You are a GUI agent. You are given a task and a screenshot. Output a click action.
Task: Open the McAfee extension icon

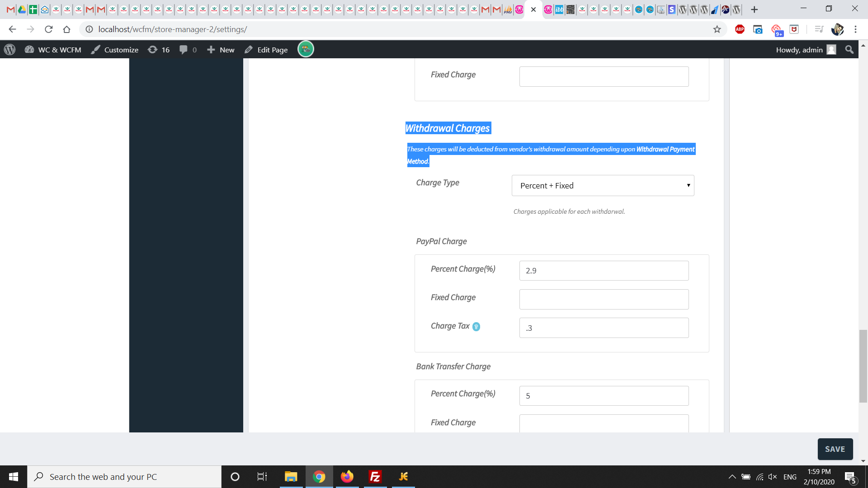click(794, 29)
